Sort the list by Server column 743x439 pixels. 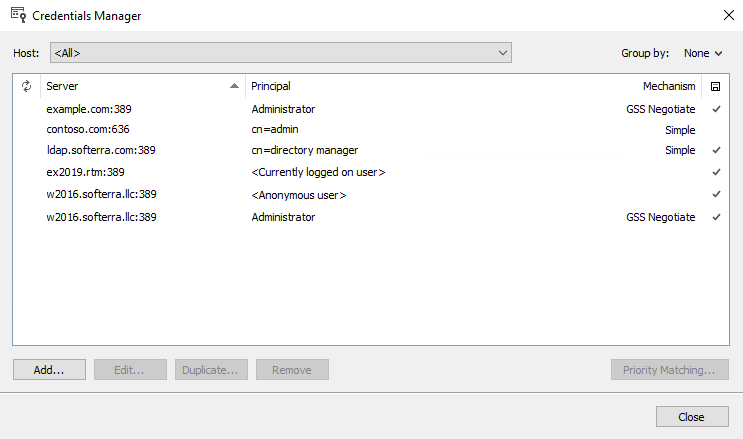click(140, 86)
